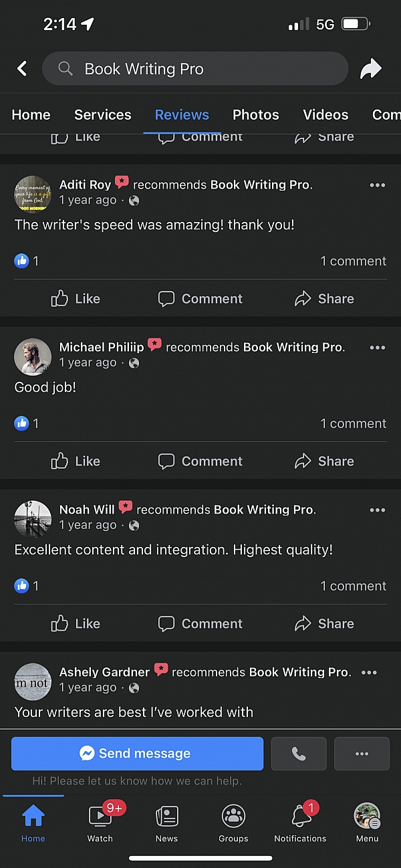Like Noah Will's review

tap(76, 624)
